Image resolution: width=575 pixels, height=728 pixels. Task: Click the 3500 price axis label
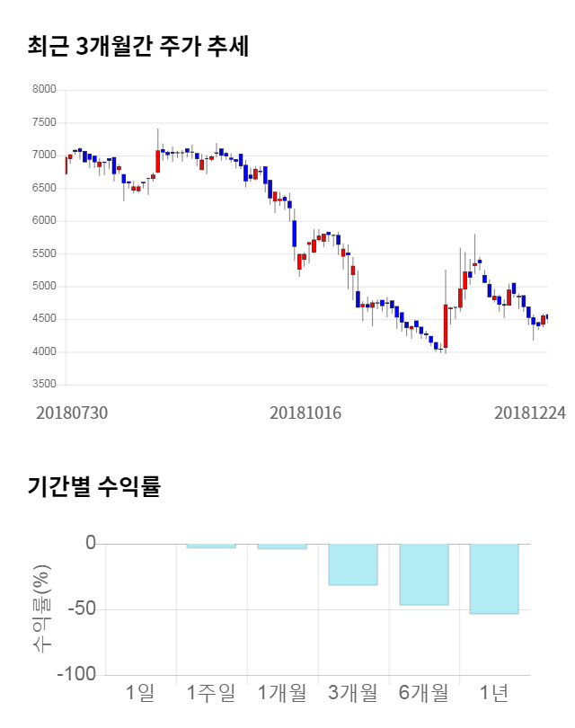44,385
